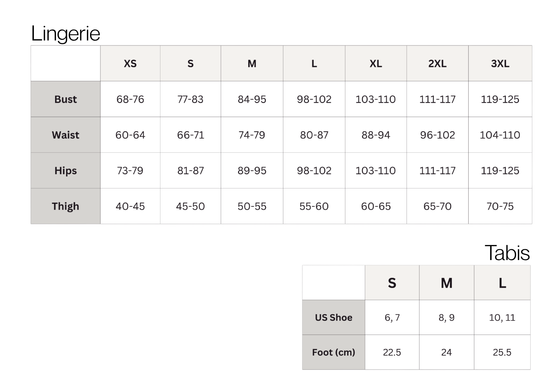Select the 3XL column header
This screenshot has width=555, height=392.
coord(500,63)
